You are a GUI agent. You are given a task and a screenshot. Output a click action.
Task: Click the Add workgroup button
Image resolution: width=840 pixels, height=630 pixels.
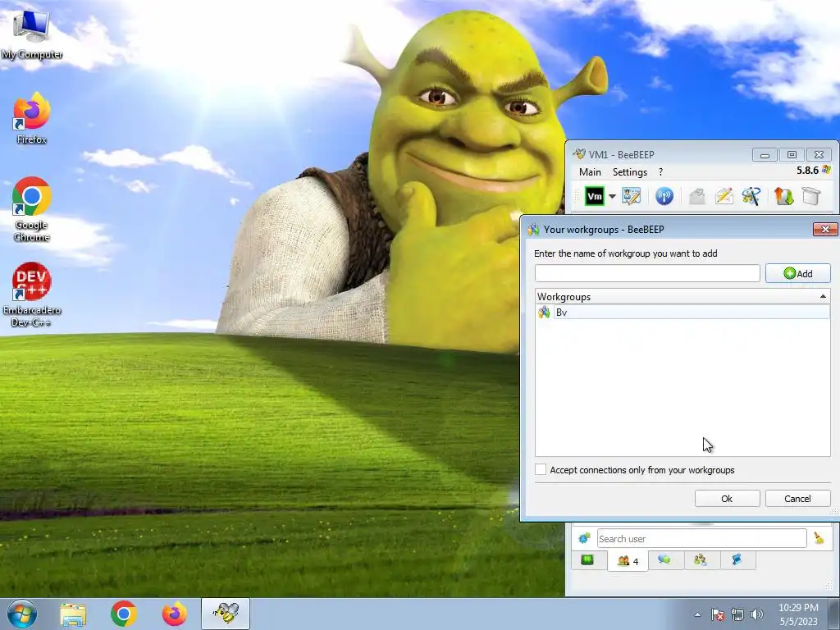point(797,273)
